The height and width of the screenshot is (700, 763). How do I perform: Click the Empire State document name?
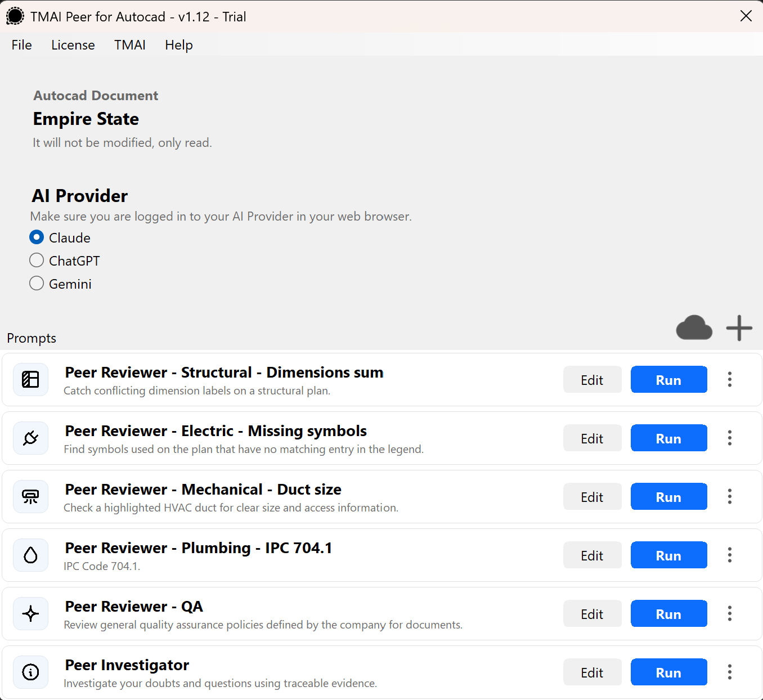coord(86,119)
